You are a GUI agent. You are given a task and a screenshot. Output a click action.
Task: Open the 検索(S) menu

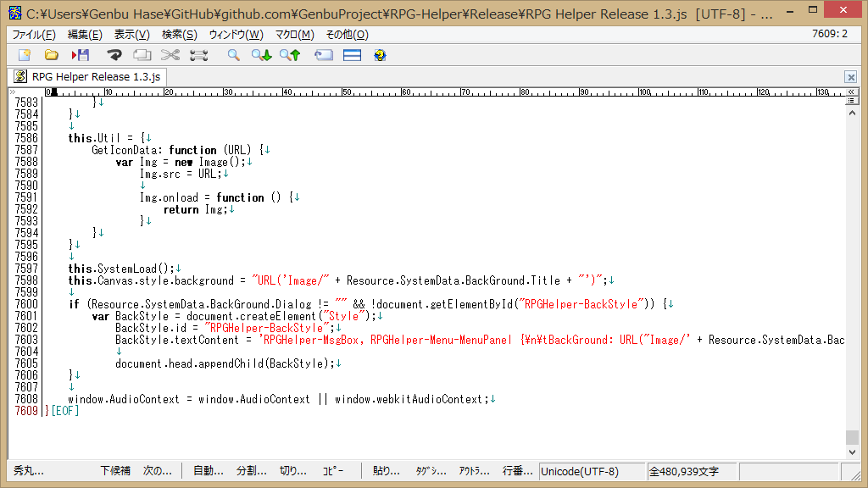[x=179, y=35]
